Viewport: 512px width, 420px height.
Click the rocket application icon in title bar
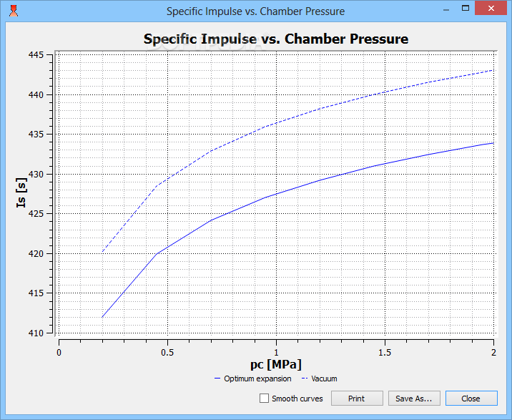[x=14, y=11]
